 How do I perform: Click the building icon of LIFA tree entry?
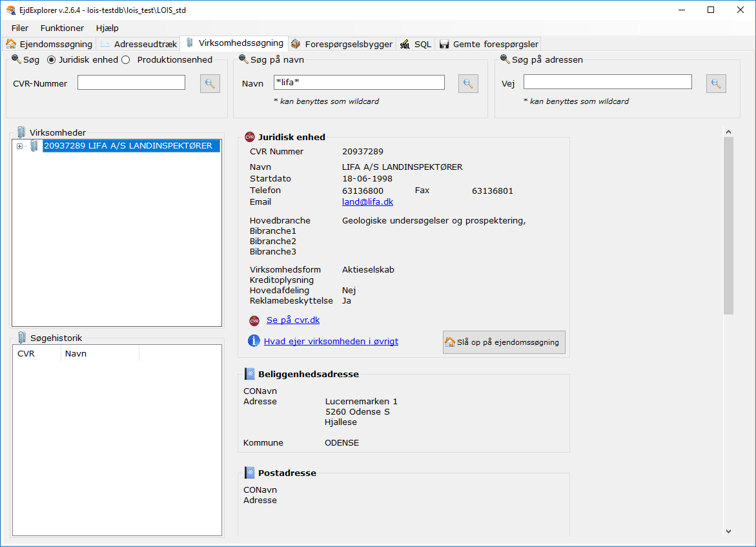point(34,147)
